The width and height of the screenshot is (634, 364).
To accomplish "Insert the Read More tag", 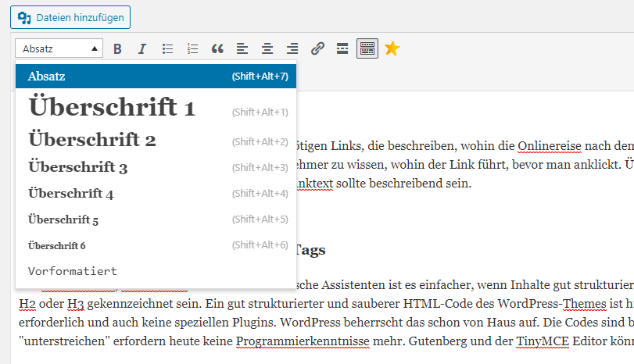I will (342, 49).
